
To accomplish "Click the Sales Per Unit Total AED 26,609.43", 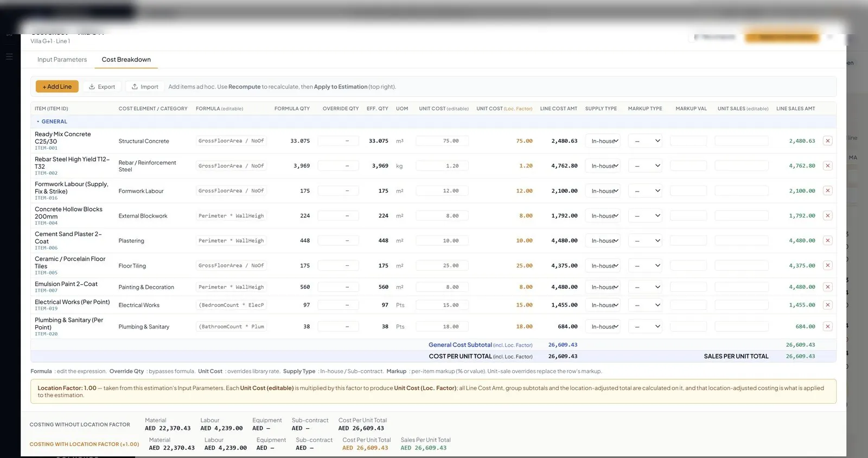I will point(423,448).
